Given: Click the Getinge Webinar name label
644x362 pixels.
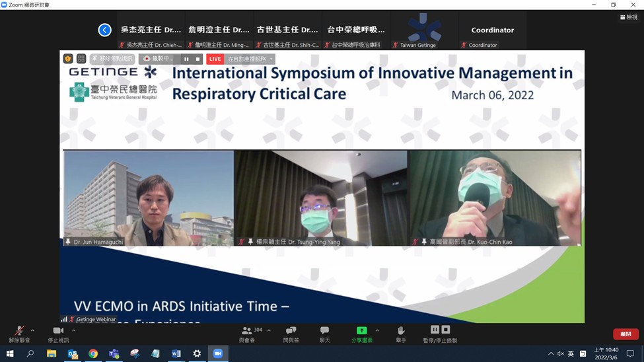Looking at the screenshot, I should click(96, 319).
